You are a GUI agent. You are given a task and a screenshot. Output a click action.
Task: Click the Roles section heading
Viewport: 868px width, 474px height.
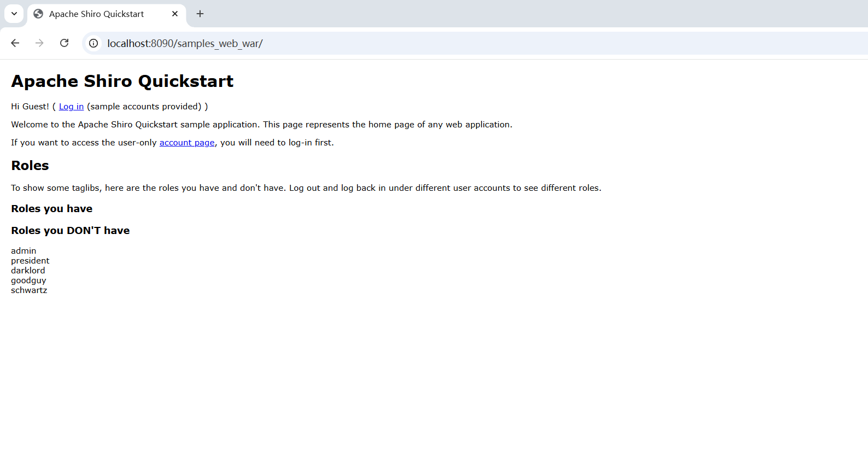pos(30,166)
